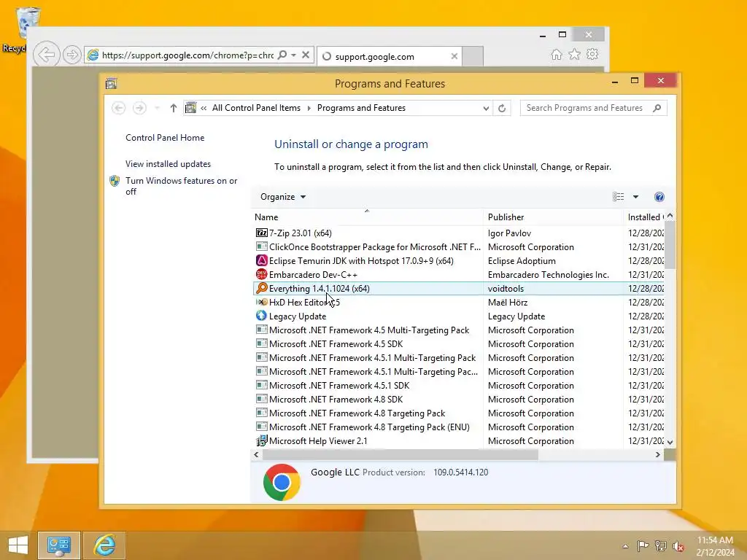This screenshot has height=560, width=747.
Task: Click the Internet Explorer forward button
Action: pos(72,55)
